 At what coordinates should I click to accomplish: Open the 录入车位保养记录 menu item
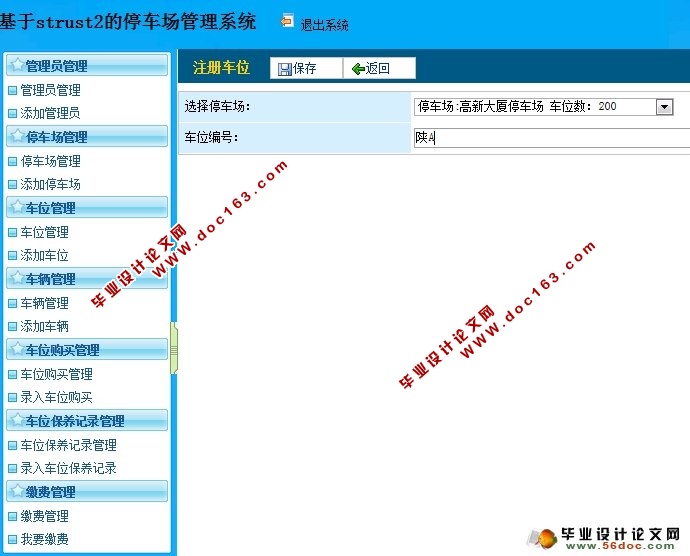coord(68,468)
